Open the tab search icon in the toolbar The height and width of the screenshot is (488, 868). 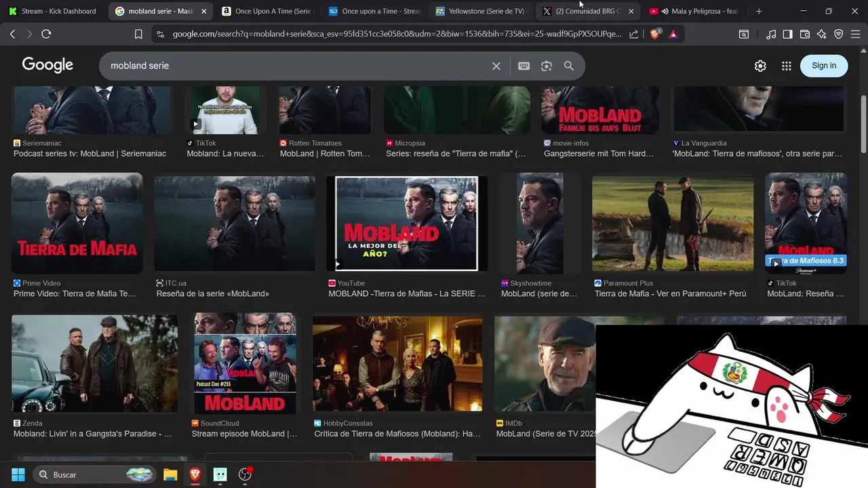click(x=744, y=34)
